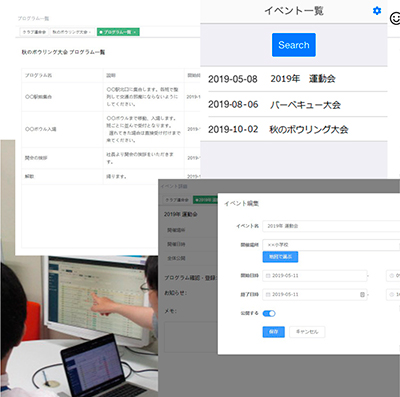Click the blue Search button
The image size is (400, 397).
click(x=294, y=45)
